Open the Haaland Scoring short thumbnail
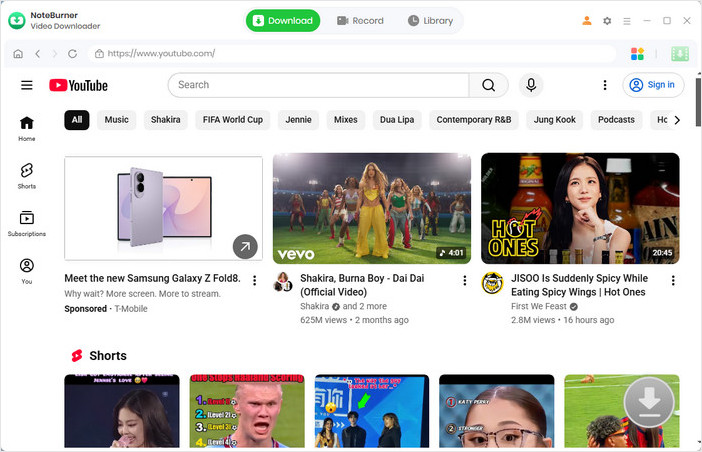 pos(247,411)
